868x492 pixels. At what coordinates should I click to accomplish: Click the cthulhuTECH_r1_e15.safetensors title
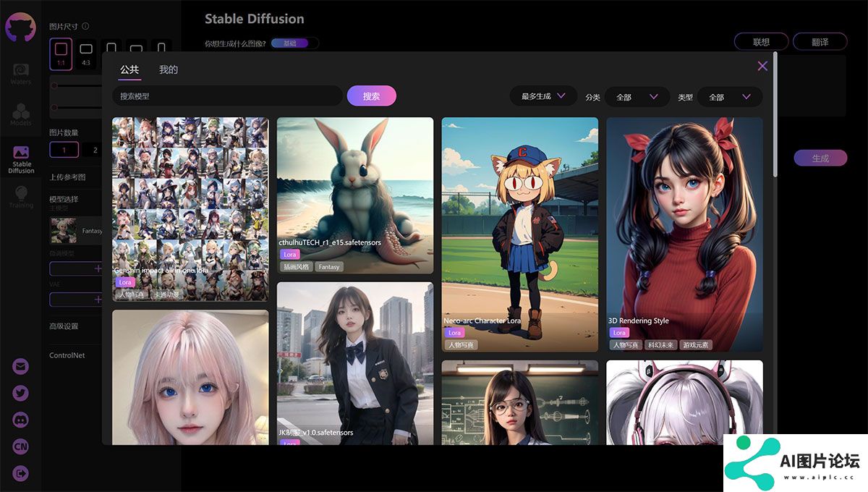pyautogui.click(x=330, y=242)
